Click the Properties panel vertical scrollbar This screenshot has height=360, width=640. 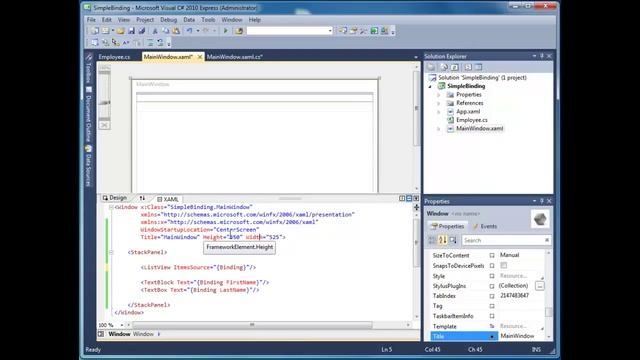(549, 312)
